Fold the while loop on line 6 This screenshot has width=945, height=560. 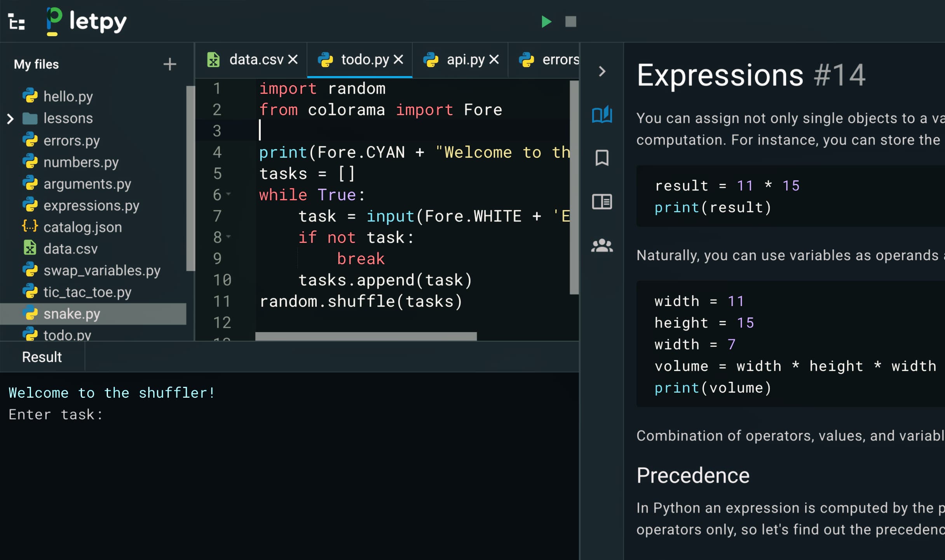(x=228, y=194)
